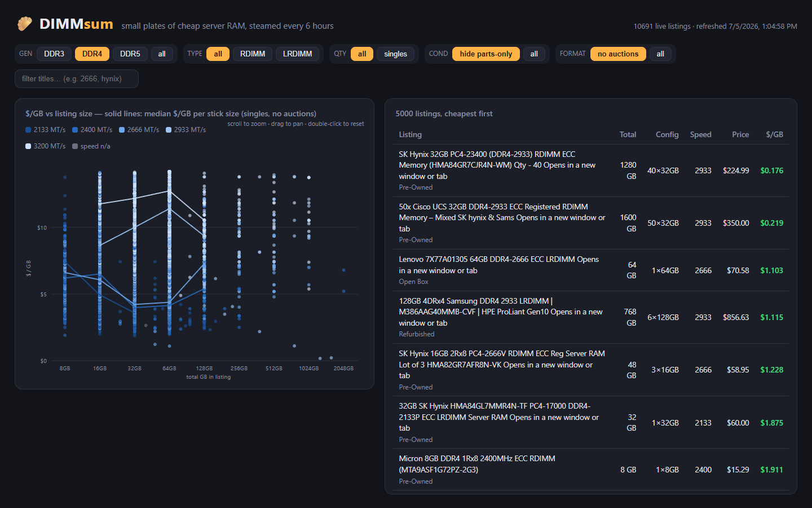Screen dimensions: 812x508
Task: Open the SK Hynix 16GB Lot of 3 listing
Action: pos(502,364)
